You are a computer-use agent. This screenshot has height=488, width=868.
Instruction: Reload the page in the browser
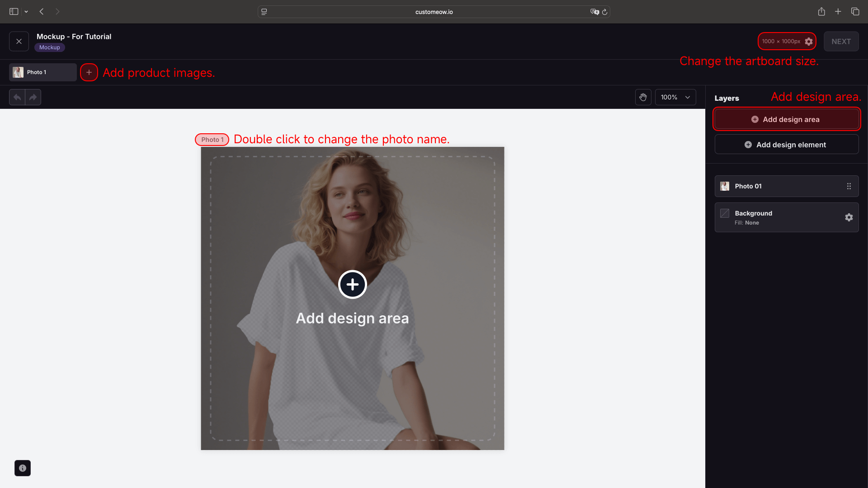tap(604, 12)
